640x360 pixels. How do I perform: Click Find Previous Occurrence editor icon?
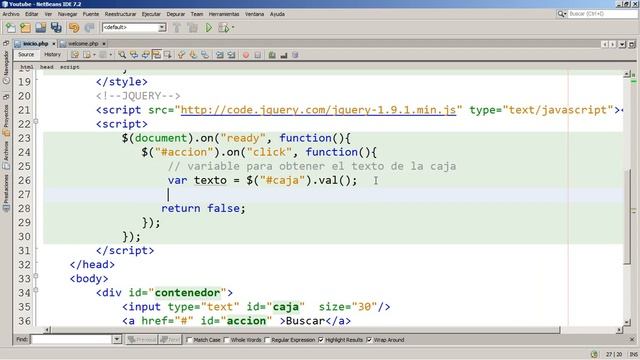133,55
